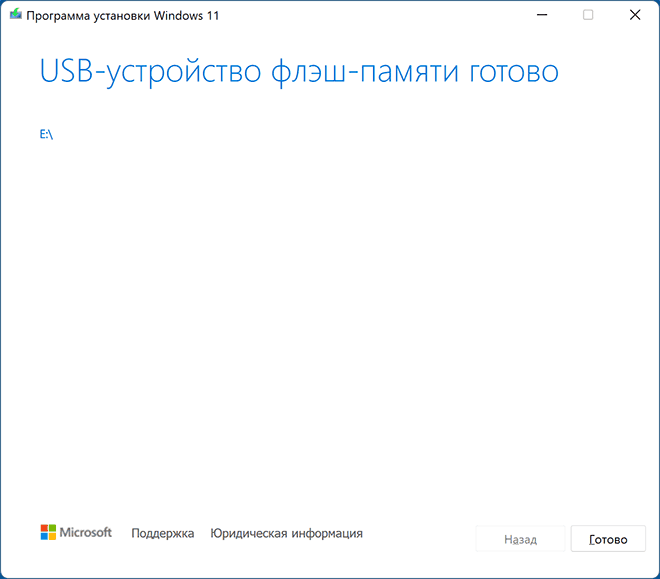Click the greyed-out maximize window icon
The image size is (660, 579).
pos(588,15)
